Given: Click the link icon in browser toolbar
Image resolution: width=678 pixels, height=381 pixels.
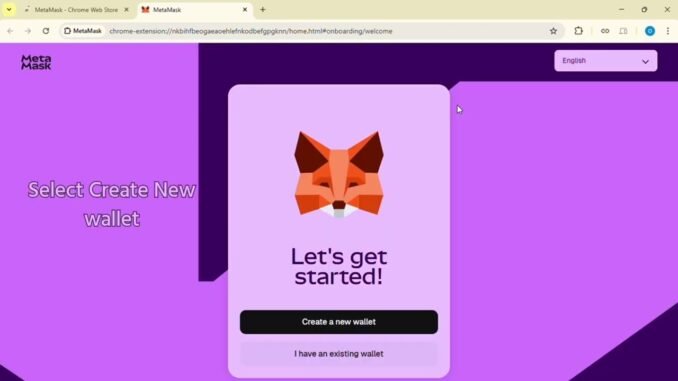Looking at the screenshot, I should (605, 31).
